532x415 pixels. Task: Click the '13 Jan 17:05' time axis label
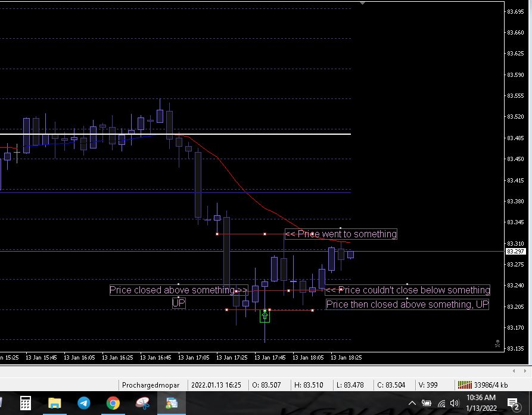pos(194,358)
